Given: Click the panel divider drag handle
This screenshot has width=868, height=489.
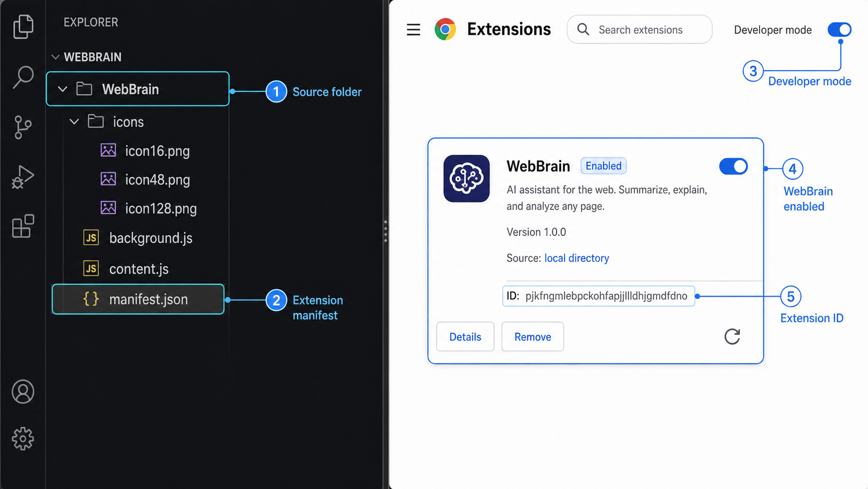Looking at the screenshot, I should 385,231.
